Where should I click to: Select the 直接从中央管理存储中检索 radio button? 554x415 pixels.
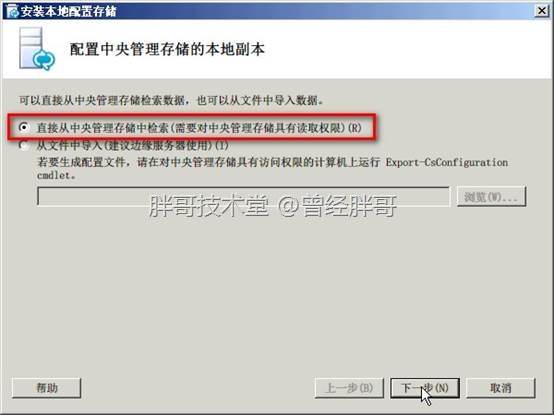click(x=24, y=127)
